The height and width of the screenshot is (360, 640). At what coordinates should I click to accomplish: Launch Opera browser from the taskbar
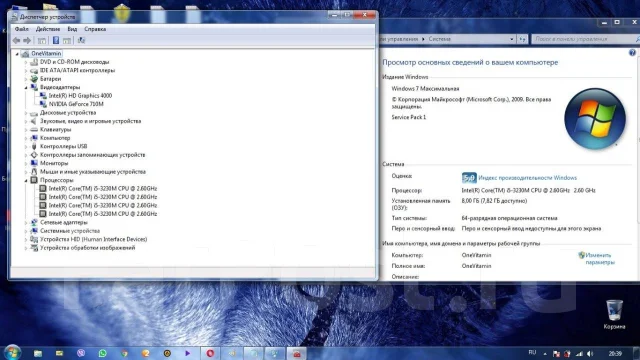click(x=210, y=353)
